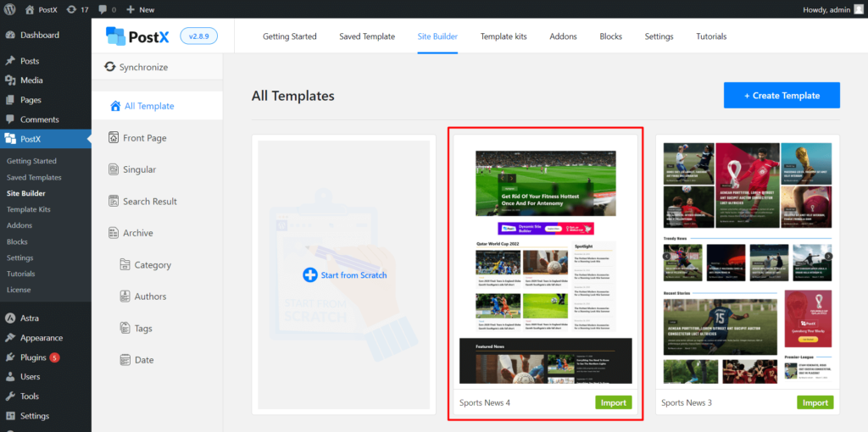Open the Tutorials tab in PostX header
The width and height of the screenshot is (868, 432).
(x=711, y=36)
